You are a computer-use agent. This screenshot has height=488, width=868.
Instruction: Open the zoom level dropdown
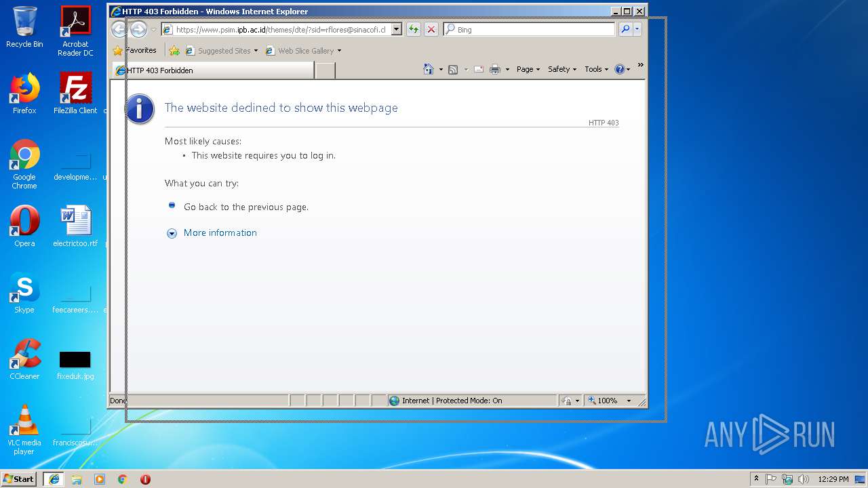(x=629, y=401)
